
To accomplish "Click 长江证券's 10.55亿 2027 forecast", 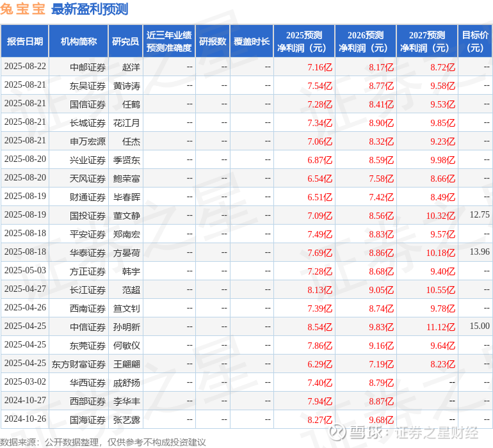I will [x=440, y=290].
